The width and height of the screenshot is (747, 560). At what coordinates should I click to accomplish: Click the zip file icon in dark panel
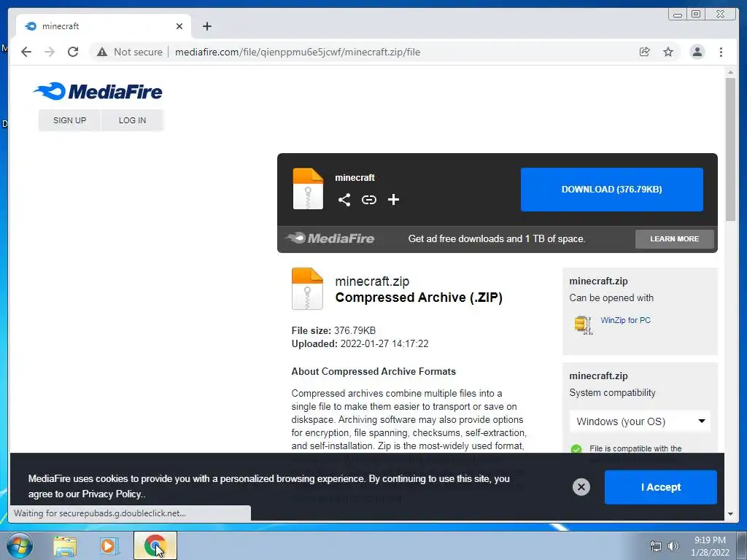308,189
